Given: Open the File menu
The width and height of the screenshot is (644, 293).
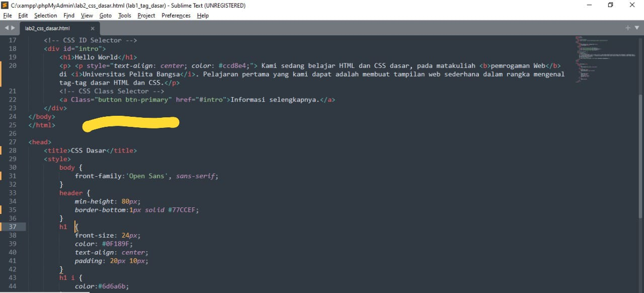Looking at the screenshot, I should tap(7, 16).
